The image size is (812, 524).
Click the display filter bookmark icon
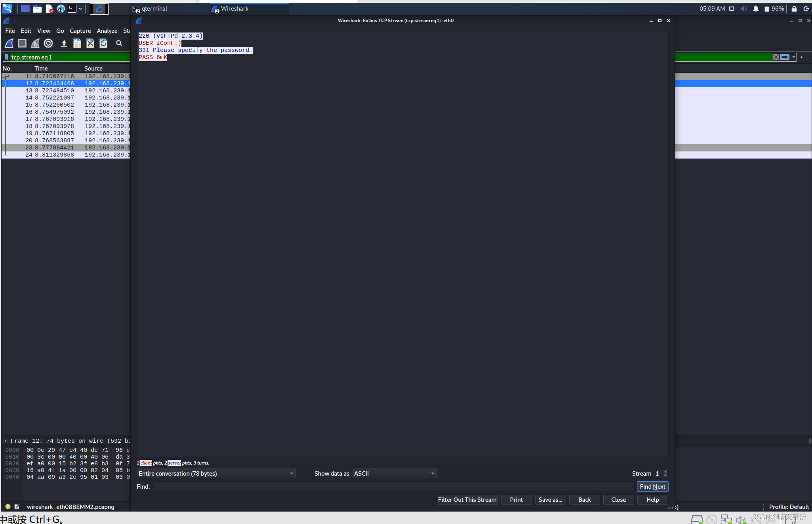click(x=6, y=57)
